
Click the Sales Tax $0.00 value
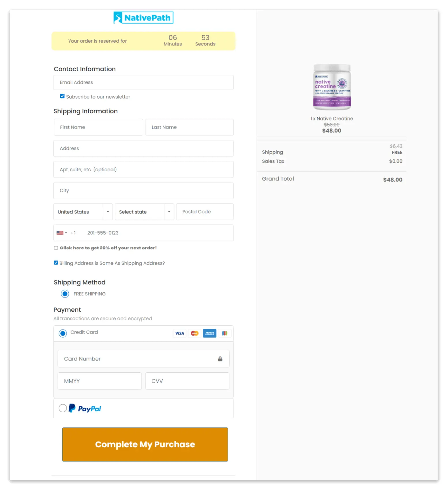pos(396,161)
